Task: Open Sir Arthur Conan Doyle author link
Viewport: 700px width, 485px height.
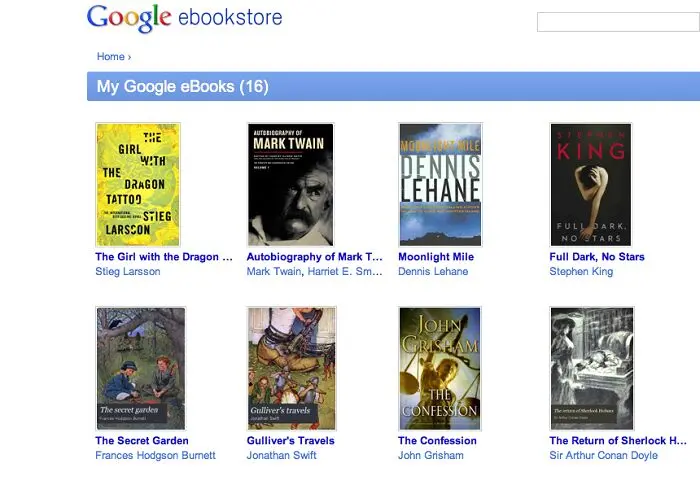Action: pyautogui.click(x=604, y=456)
